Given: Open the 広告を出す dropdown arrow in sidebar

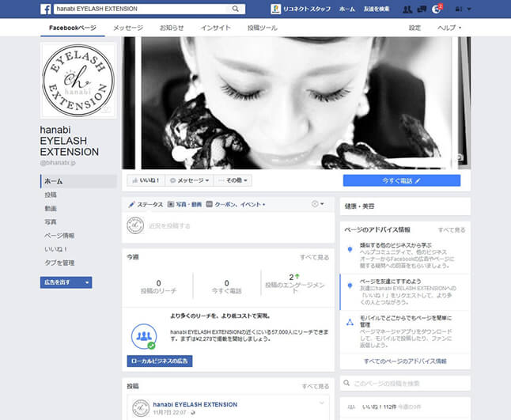Looking at the screenshot, I should [x=86, y=282].
